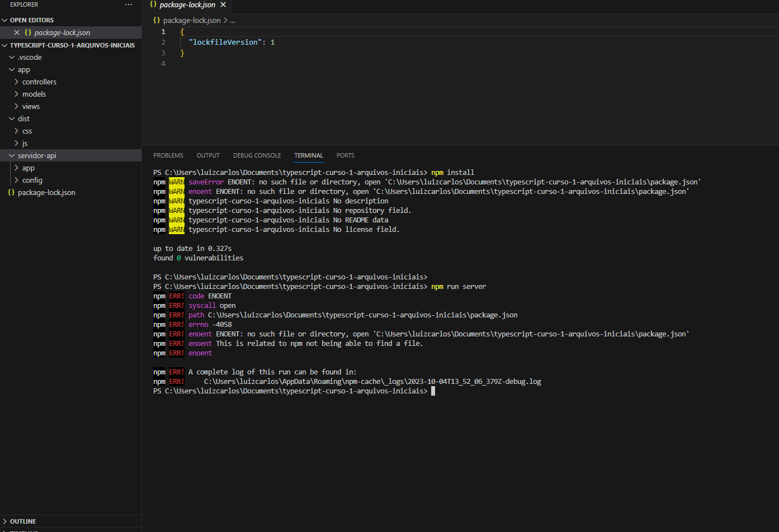The image size is (779, 532).
Task: Expand the css folder
Action: 17,131
